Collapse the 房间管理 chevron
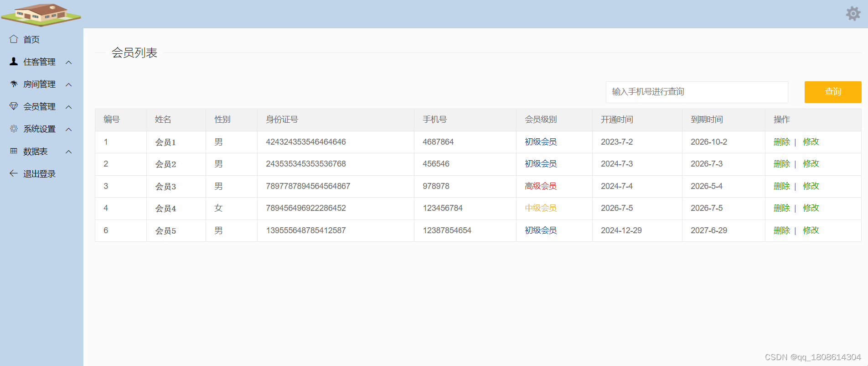Screen dimensions: 868x366 (x=69, y=84)
